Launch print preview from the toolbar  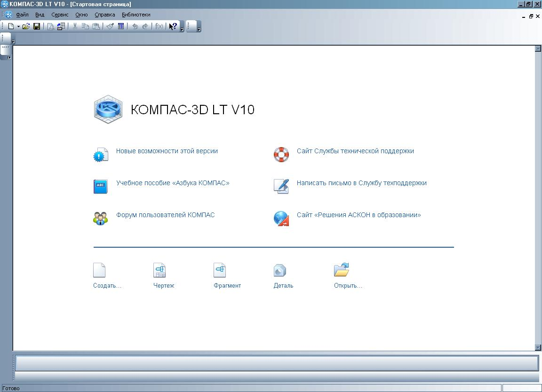click(x=50, y=26)
